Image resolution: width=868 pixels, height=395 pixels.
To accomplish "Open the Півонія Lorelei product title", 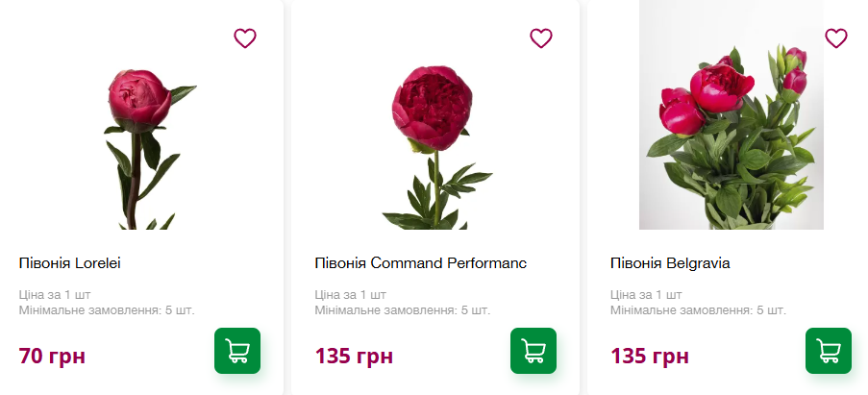I will pyautogui.click(x=69, y=262).
